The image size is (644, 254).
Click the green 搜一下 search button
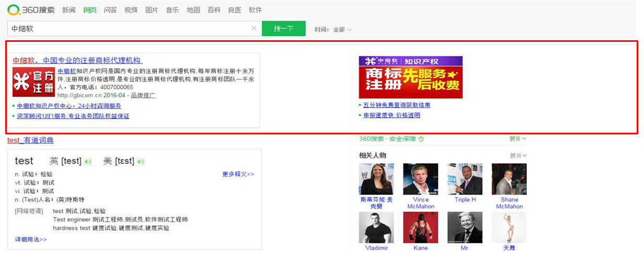[x=284, y=29]
